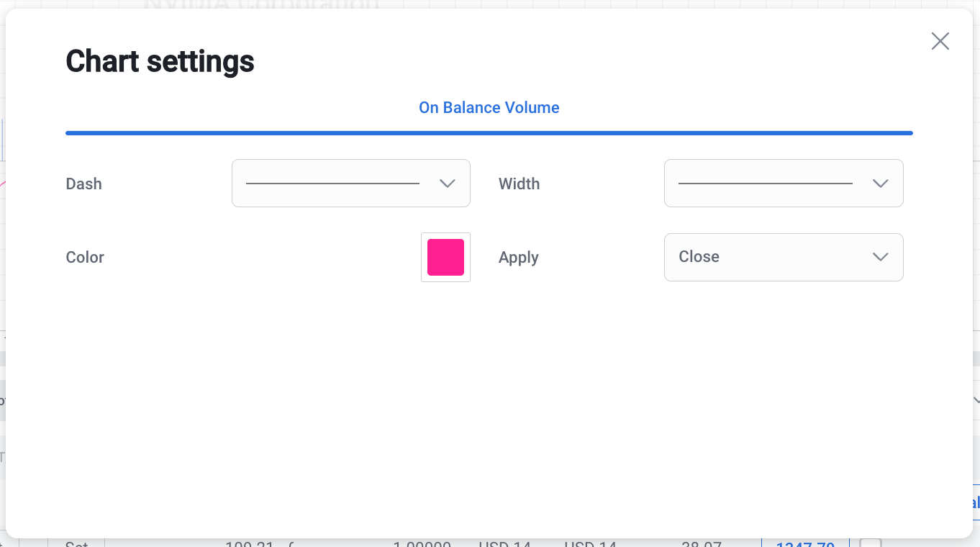Click the chevron arrow in the Apply field
The width and height of the screenshot is (980, 547).
point(880,257)
